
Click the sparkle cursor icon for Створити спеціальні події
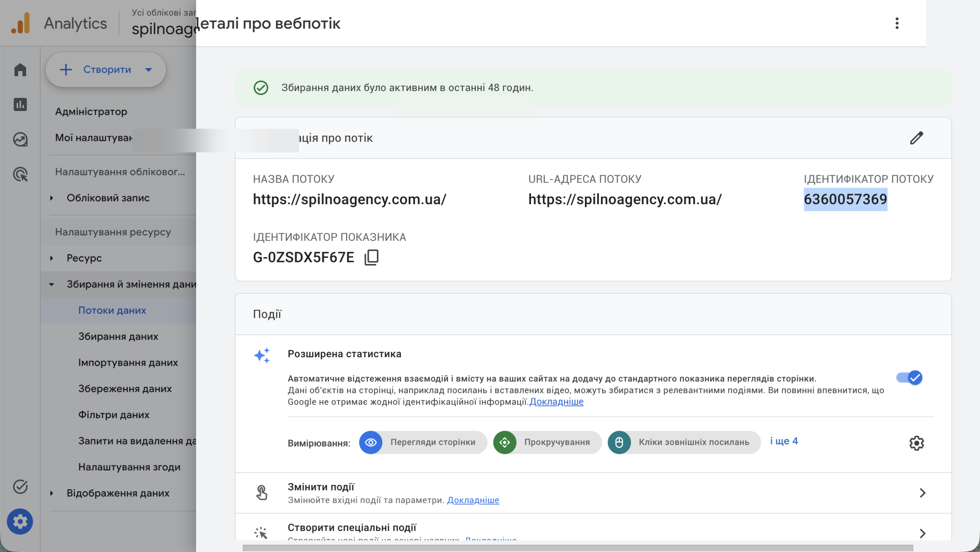[x=261, y=533]
